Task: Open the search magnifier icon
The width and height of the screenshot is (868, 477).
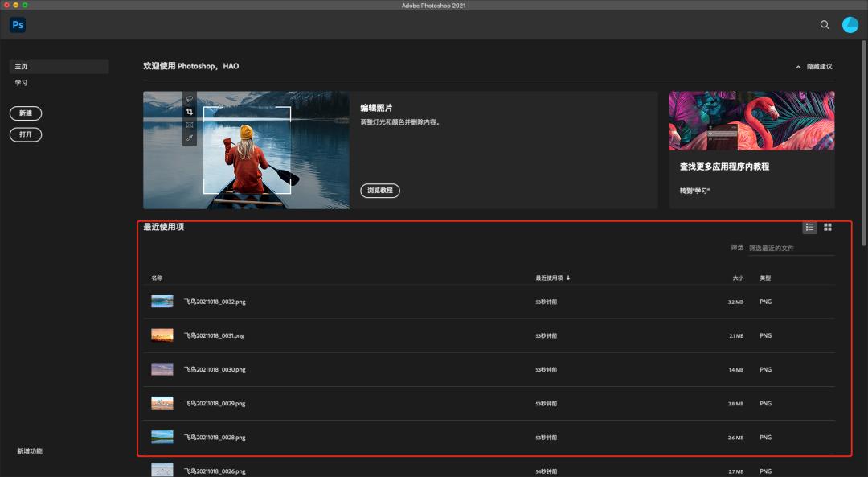Action: [x=825, y=25]
